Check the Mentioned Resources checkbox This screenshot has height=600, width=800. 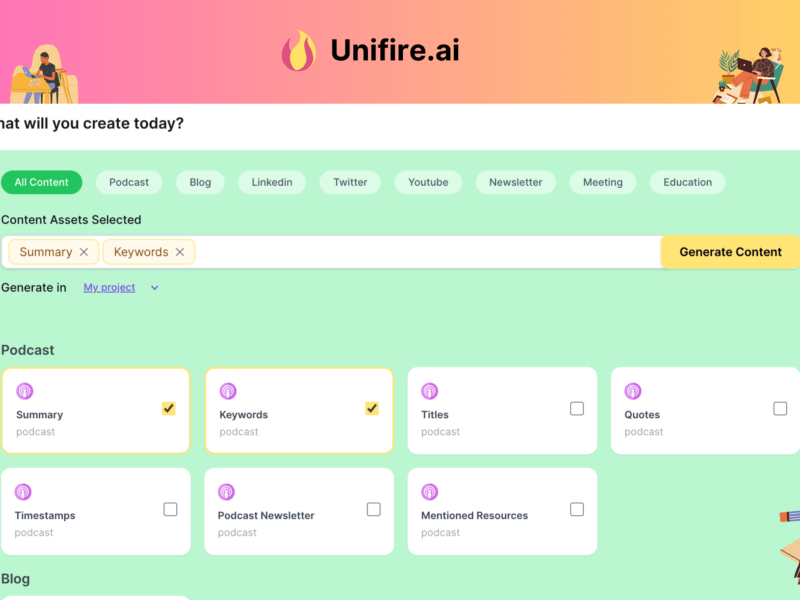tap(577, 509)
